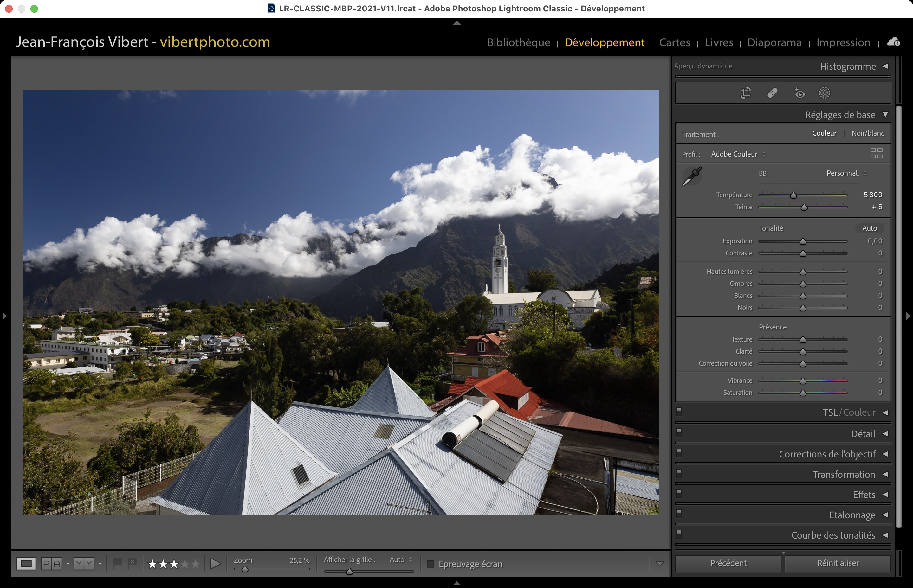Pick the white balance eyedropper
The width and height of the screenshot is (913, 588).
click(x=692, y=176)
